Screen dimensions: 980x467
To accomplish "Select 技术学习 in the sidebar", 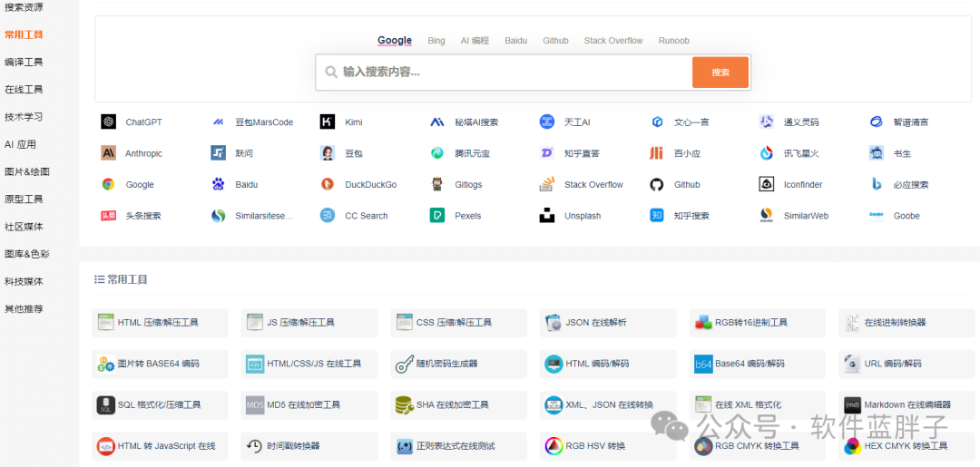I will tap(24, 117).
